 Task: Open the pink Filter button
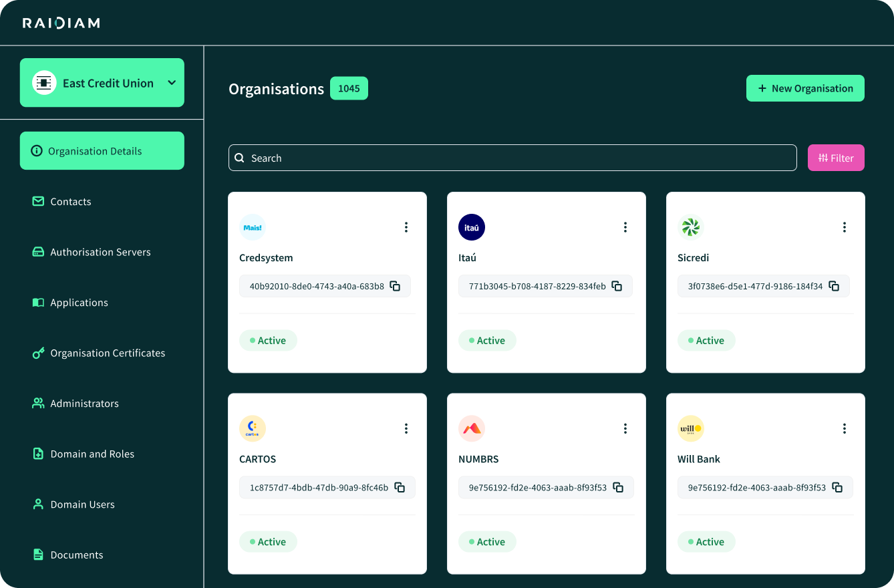point(835,158)
